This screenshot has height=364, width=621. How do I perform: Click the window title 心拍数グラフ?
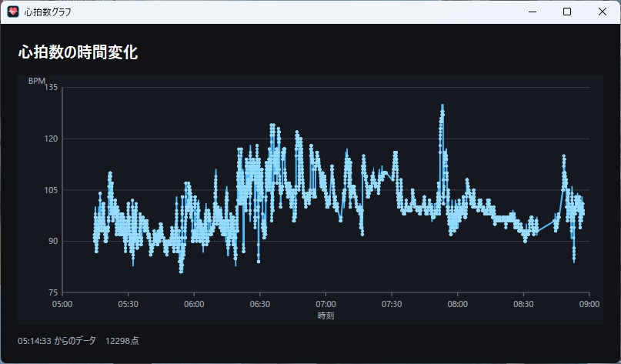[48, 12]
